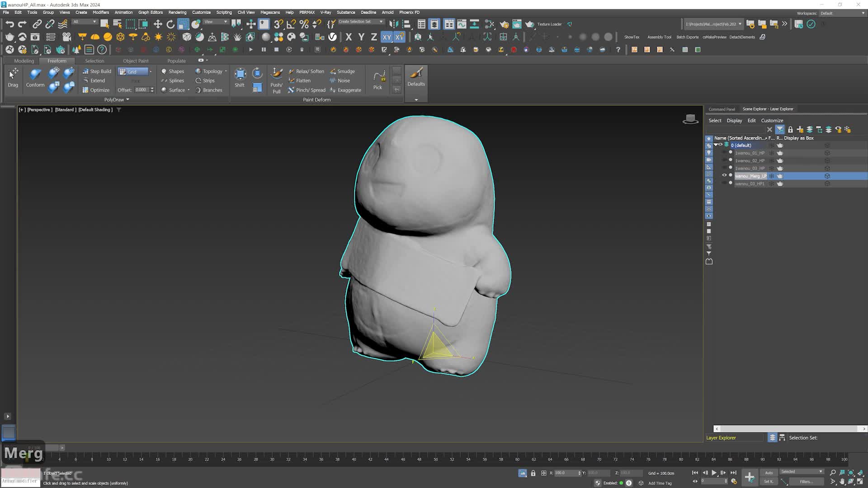Open Workspaces Default dropdown
The height and width of the screenshot is (488, 868).
(x=842, y=13)
